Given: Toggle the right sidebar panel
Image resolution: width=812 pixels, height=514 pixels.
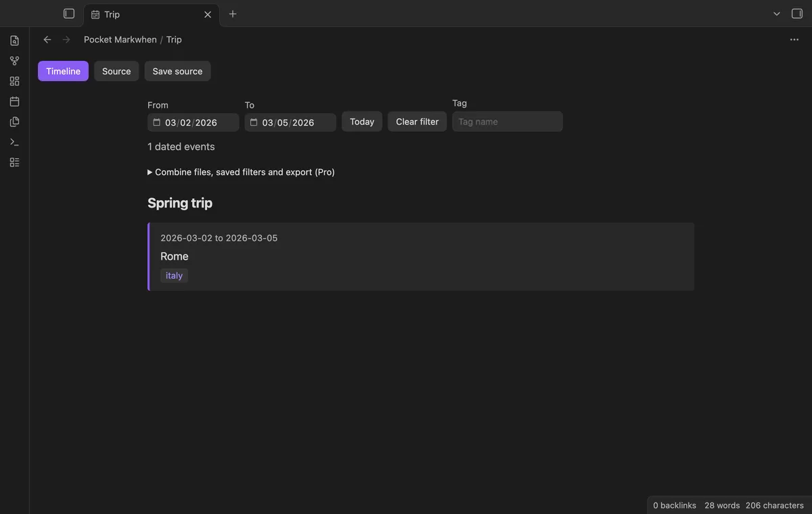Looking at the screenshot, I should click(x=797, y=14).
